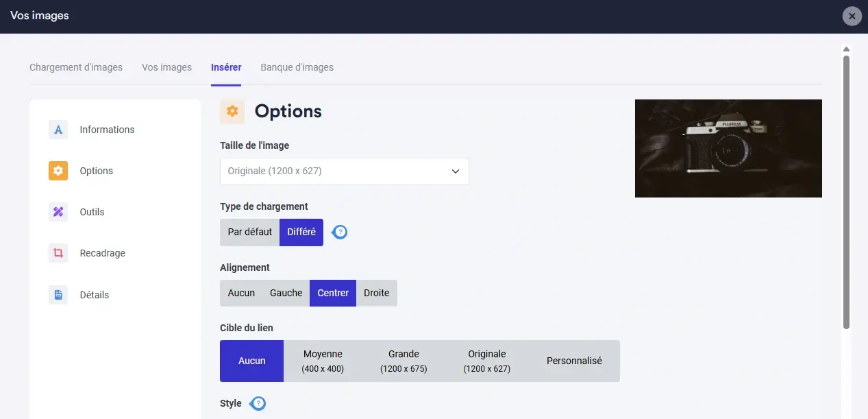Viewport: 868px width, 419px height.
Task: Open help icon next to Style label
Action: tap(258, 403)
